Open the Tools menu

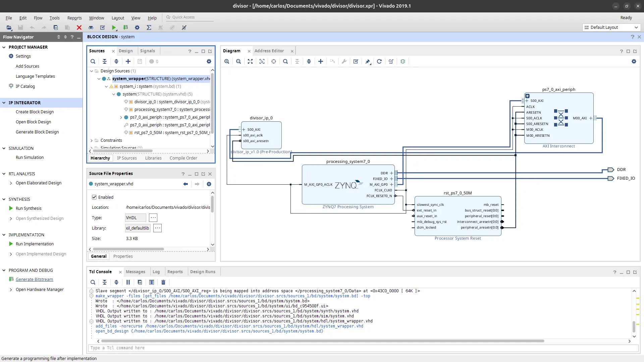click(x=55, y=18)
